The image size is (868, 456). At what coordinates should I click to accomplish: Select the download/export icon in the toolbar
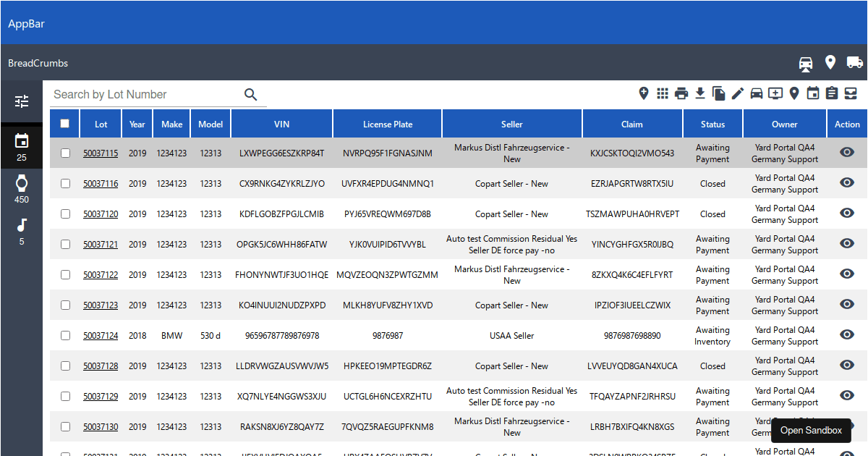pyautogui.click(x=699, y=94)
